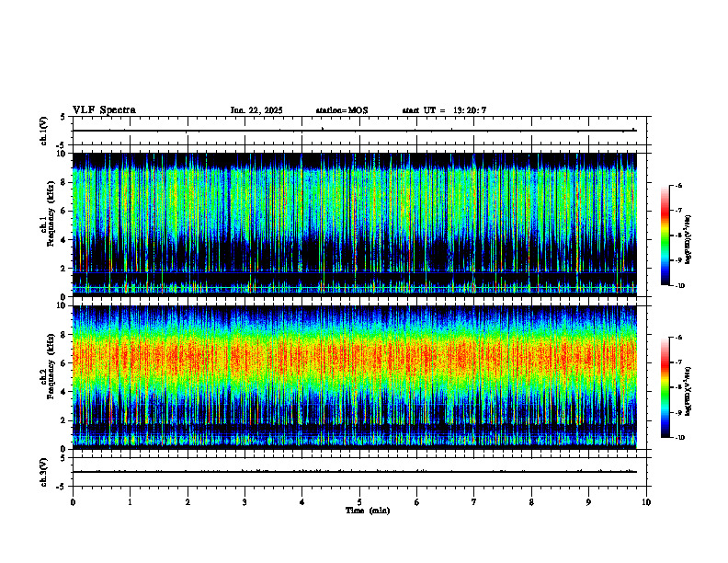Click the log(PSD) unit label beside ch.2 color bar
Image resolution: width=728 pixels, height=563 pixels.
688,392
